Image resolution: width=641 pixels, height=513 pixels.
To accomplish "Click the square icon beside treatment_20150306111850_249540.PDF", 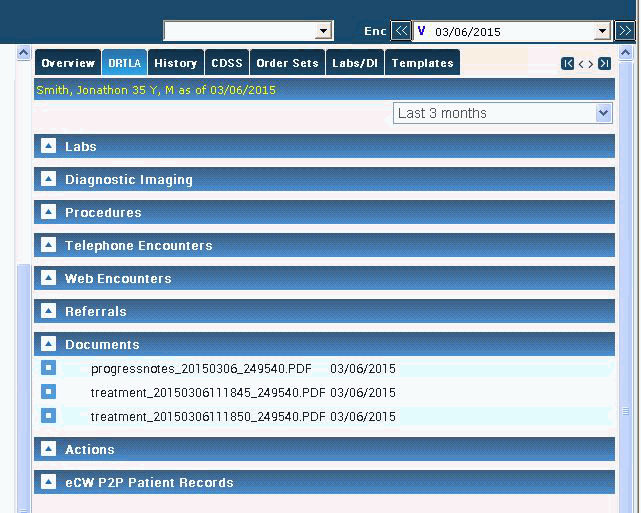I will point(48,416).
